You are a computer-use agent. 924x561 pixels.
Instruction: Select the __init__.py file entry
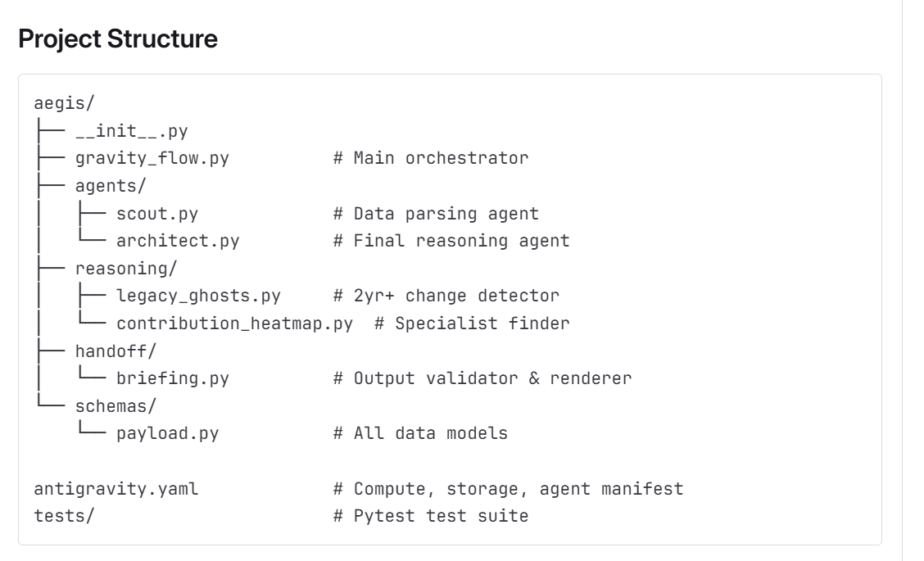[131, 130]
